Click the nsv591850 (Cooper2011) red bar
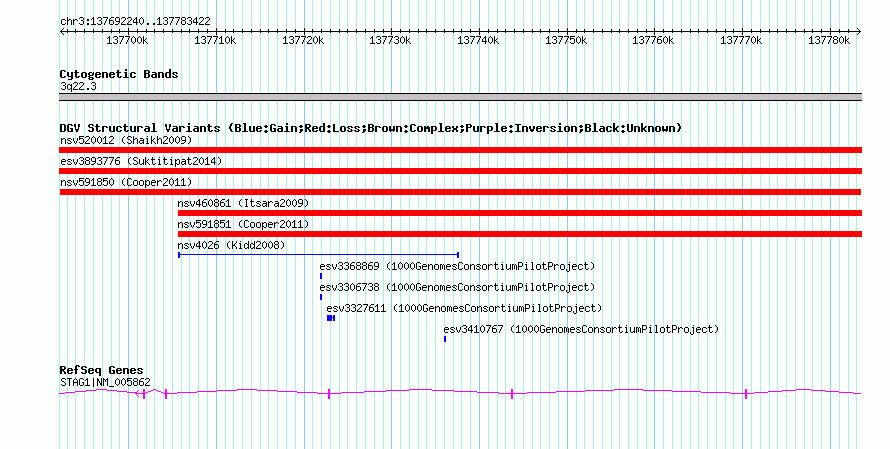Viewport: 890px width, 449px height. pos(460,192)
